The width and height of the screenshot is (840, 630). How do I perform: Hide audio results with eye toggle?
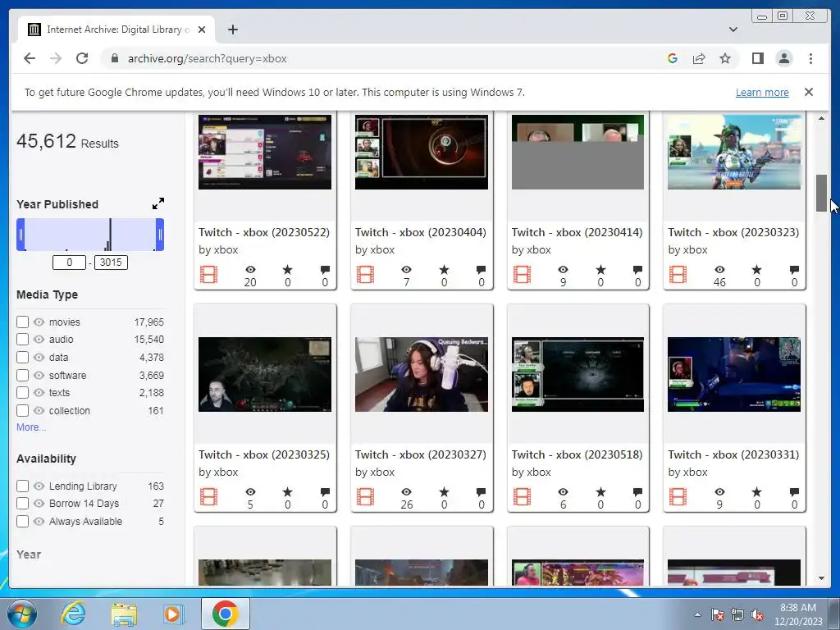[x=39, y=339]
